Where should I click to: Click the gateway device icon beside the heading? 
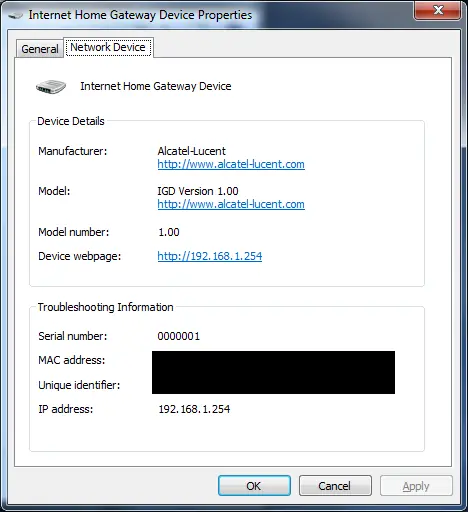click(x=51, y=87)
